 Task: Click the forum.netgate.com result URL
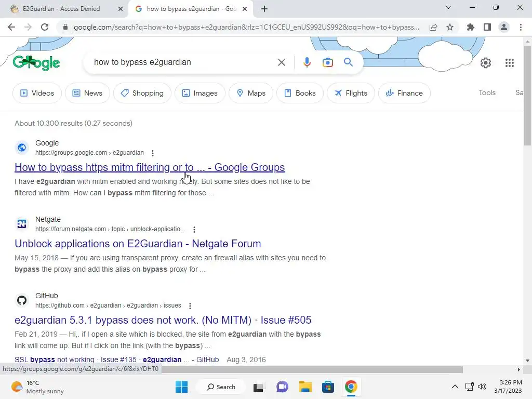110,229
